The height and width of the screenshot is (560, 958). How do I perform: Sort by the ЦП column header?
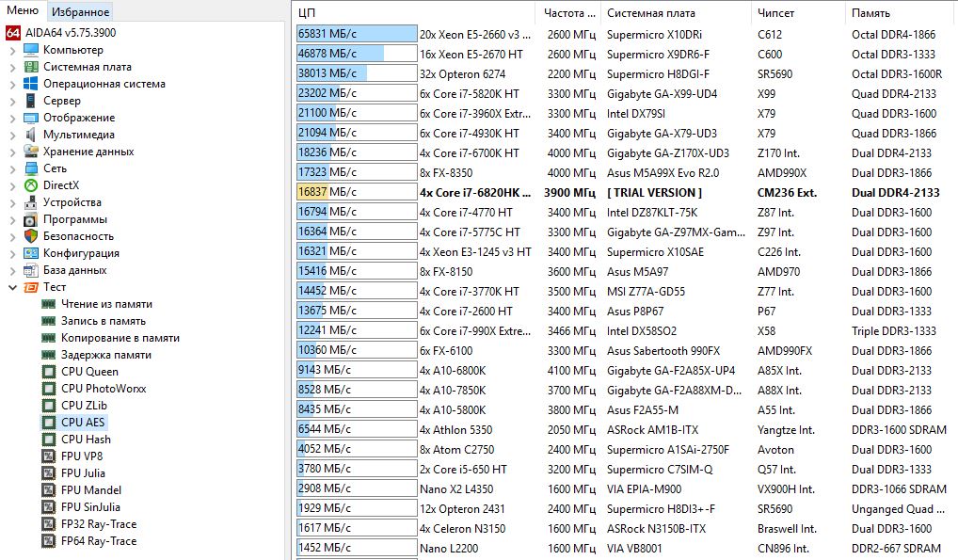414,13
